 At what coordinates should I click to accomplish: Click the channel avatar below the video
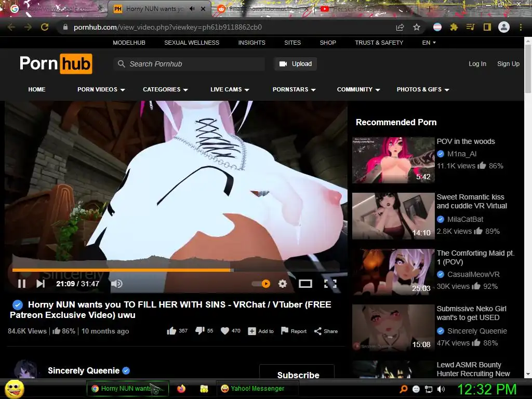point(26,370)
